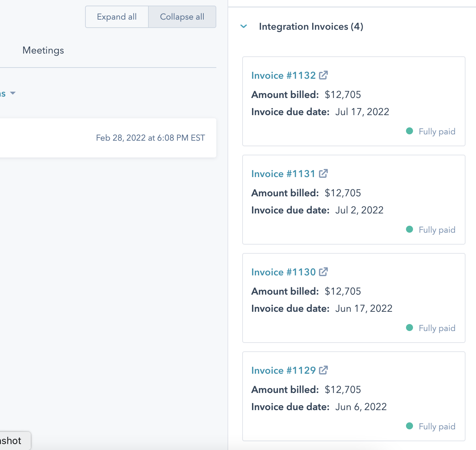
Task: Click the green status dot on Invoice #1132
Action: tap(410, 131)
